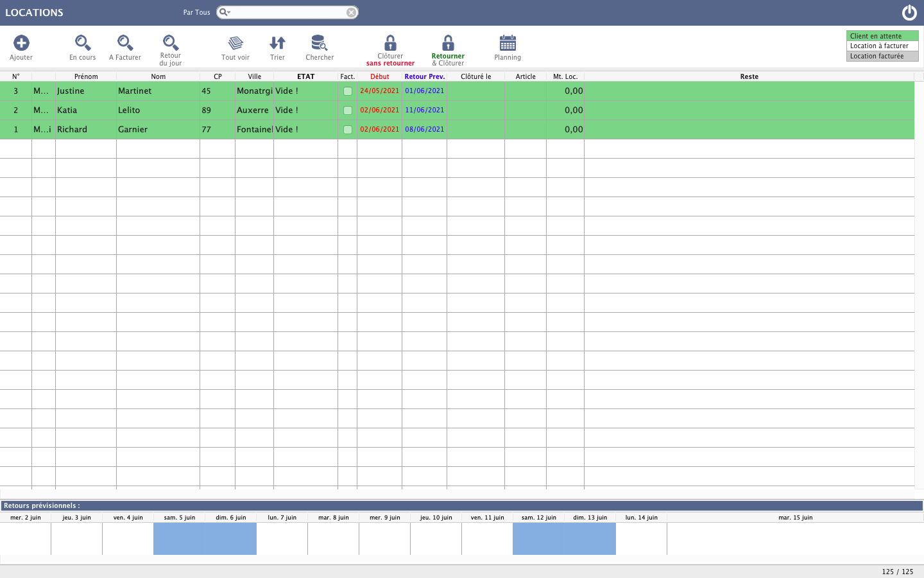924x578 pixels.
Task: Click Retourner & Clôturer lock icon
Action: pyautogui.click(x=448, y=43)
